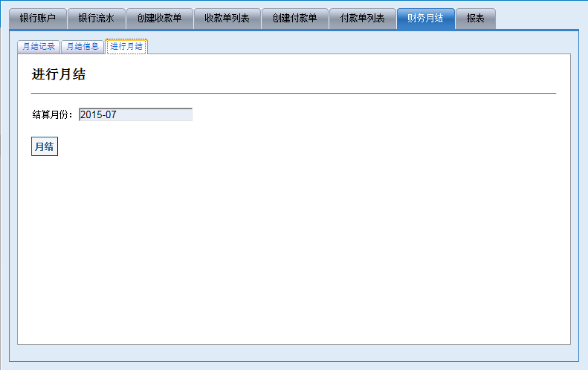Switch to the 月结信息 sub-tab

(83, 47)
